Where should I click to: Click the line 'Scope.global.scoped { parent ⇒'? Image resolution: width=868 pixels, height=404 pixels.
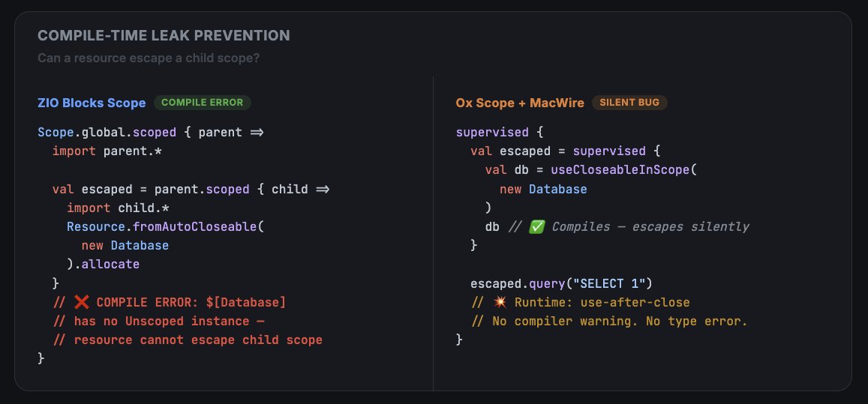[151, 133]
